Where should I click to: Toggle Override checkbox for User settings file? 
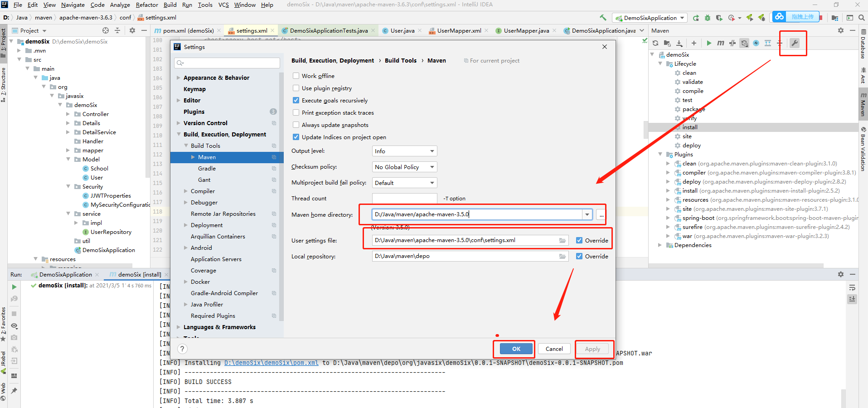point(579,240)
